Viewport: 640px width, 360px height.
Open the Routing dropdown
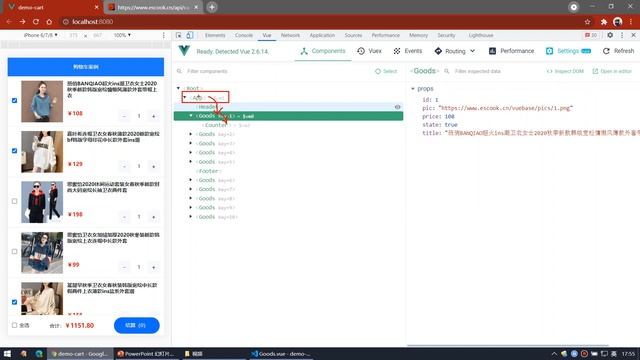455,51
